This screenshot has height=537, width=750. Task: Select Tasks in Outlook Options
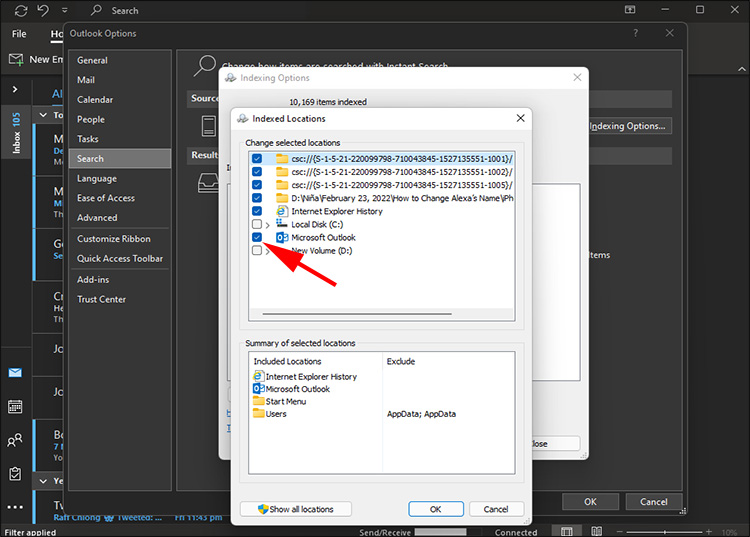(120, 139)
